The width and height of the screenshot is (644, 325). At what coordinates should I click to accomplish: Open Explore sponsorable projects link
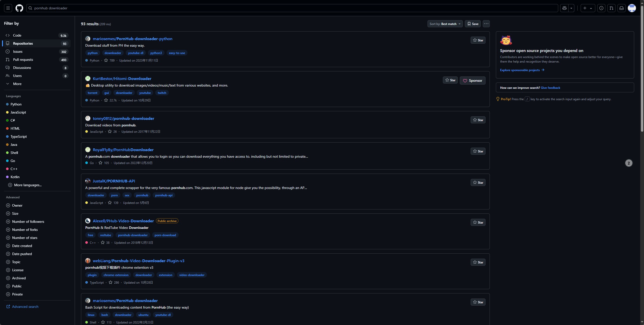pyautogui.click(x=522, y=70)
